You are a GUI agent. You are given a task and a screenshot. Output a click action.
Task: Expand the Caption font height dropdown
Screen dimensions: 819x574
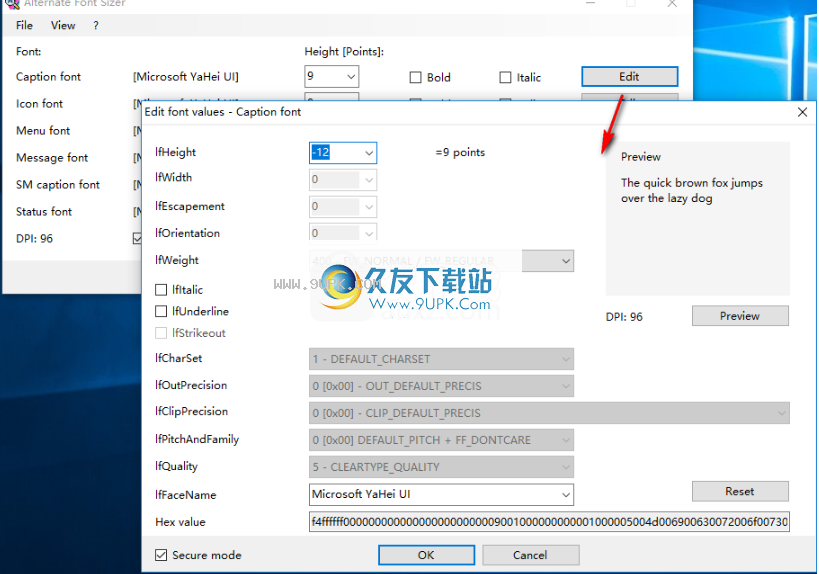click(x=352, y=77)
